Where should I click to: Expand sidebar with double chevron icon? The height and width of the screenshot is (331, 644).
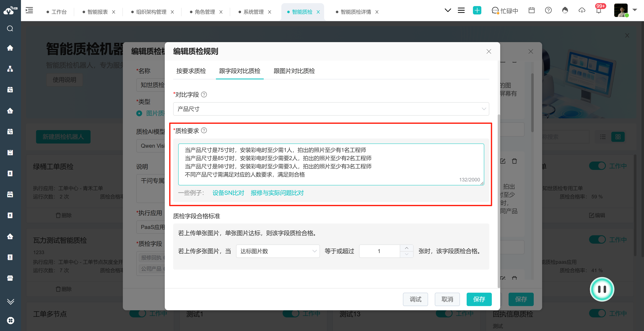click(10, 301)
